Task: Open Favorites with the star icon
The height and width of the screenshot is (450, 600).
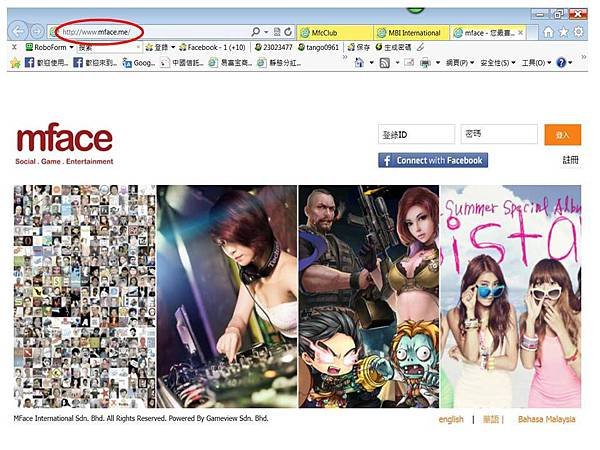Action: (564, 32)
